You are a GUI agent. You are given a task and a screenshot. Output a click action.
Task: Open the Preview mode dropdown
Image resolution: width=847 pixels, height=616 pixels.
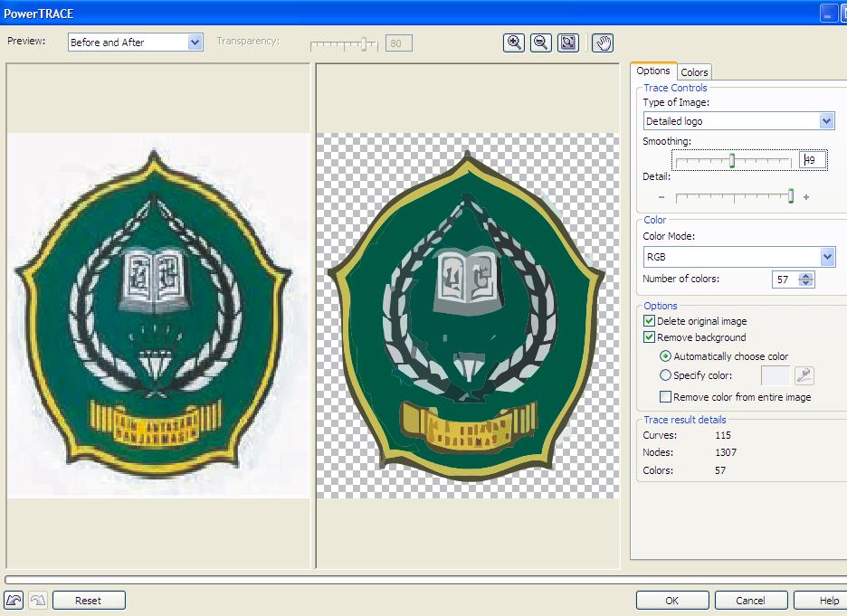(195, 43)
